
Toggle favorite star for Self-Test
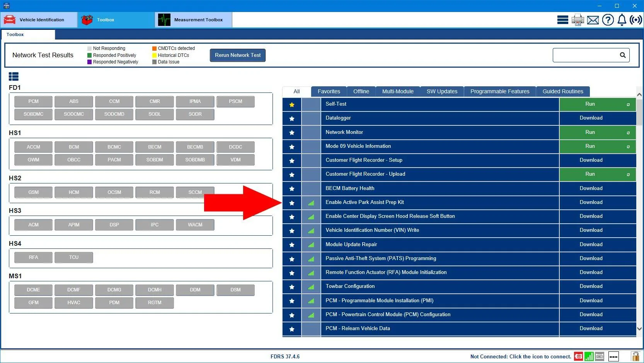292,104
